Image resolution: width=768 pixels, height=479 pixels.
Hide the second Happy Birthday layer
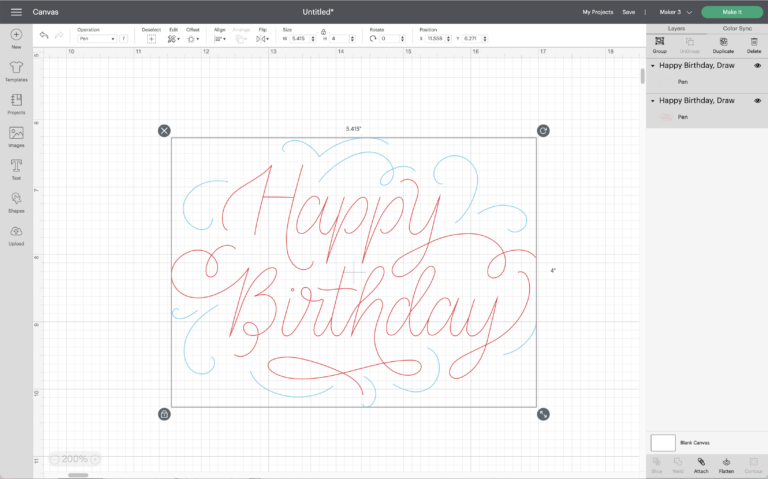coord(757,101)
